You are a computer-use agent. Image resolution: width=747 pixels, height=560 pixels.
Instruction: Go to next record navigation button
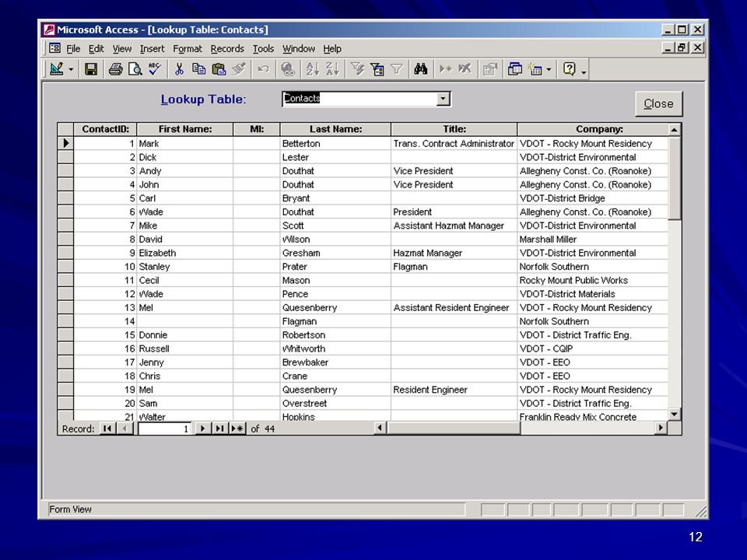click(202, 429)
